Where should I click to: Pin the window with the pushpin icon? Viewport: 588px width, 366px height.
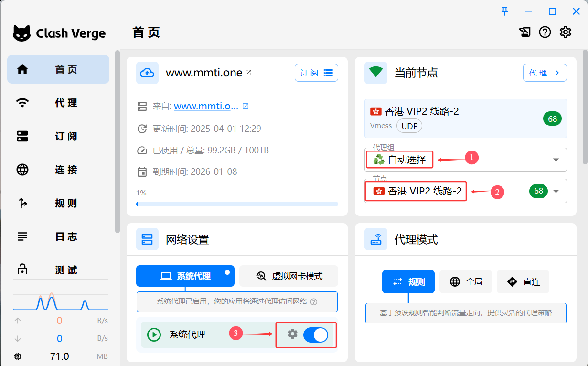505,11
